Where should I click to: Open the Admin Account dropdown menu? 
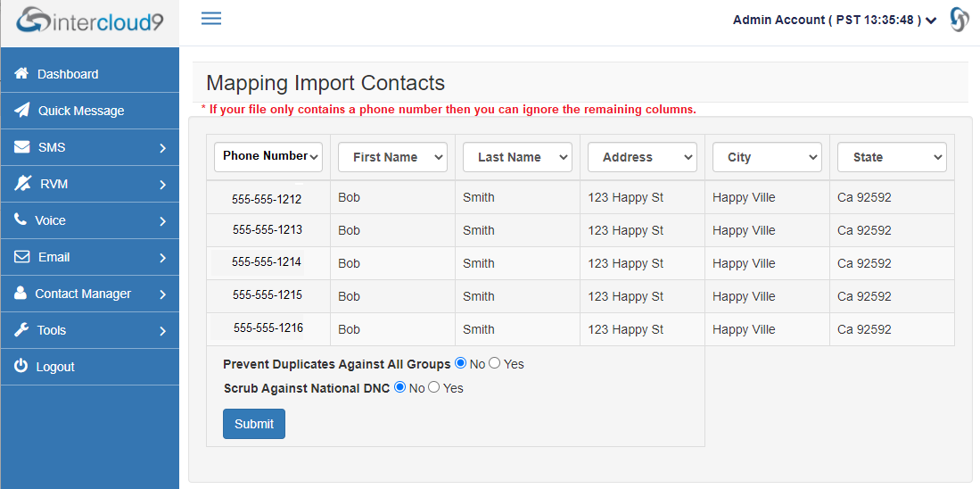(x=835, y=20)
